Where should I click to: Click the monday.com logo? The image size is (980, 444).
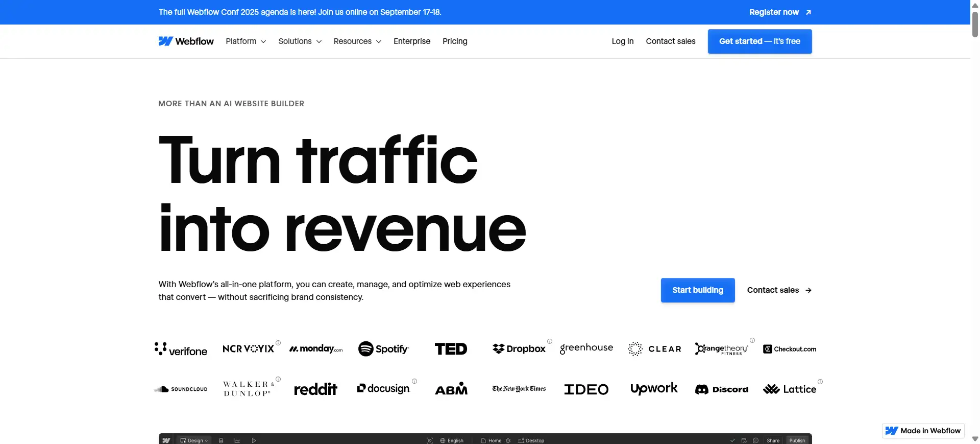pyautogui.click(x=316, y=349)
